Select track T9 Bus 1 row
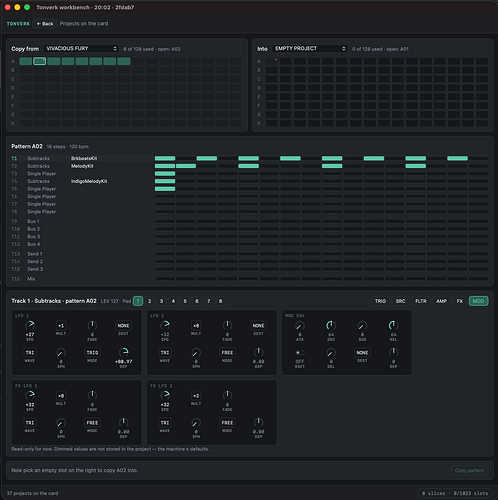 (250, 221)
